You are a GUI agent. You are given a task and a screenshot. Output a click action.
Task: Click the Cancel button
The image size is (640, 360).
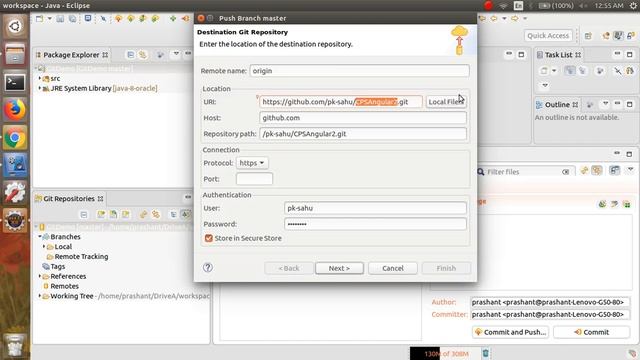click(393, 268)
